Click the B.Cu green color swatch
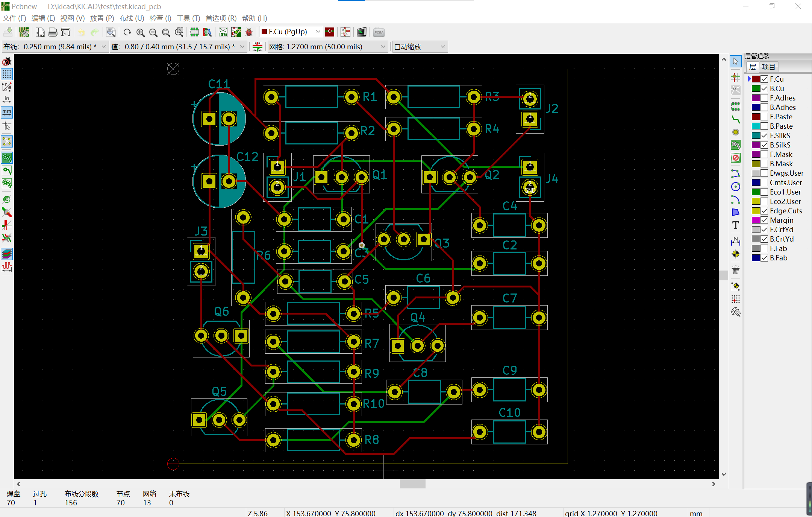812x517 pixels. [756, 88]
